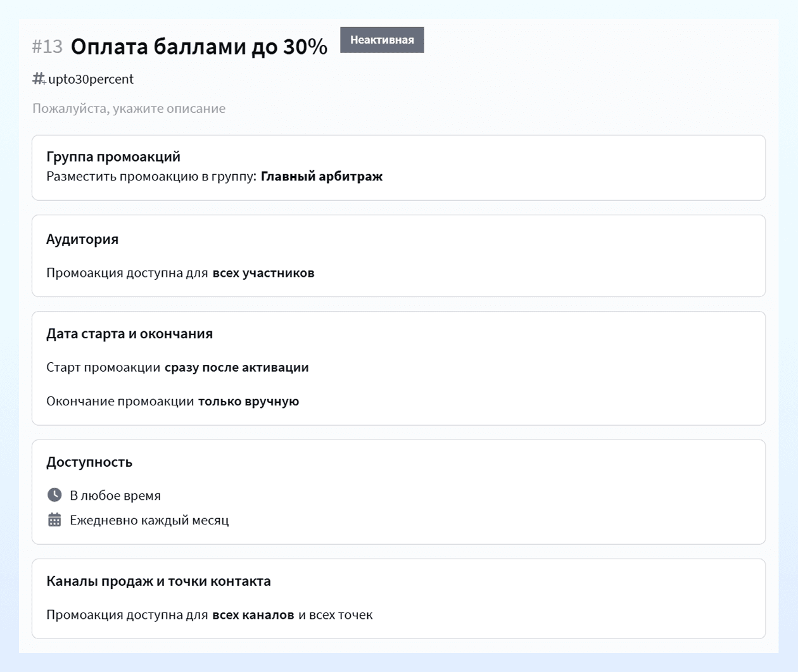Screen dimensions: 798x672
Task: Click the Старт промоакции label
Action: pyautogui.click(x=103, y=367)
